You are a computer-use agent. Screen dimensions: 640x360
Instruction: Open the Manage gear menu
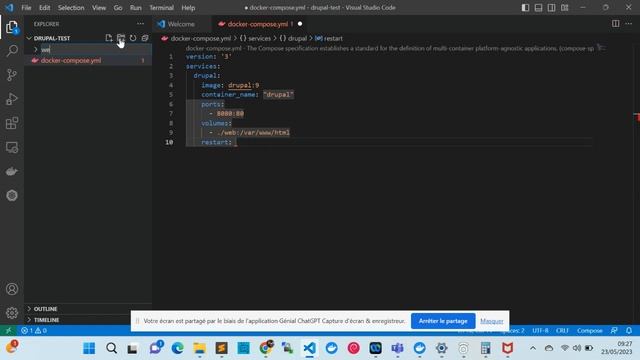click(12, 313)
